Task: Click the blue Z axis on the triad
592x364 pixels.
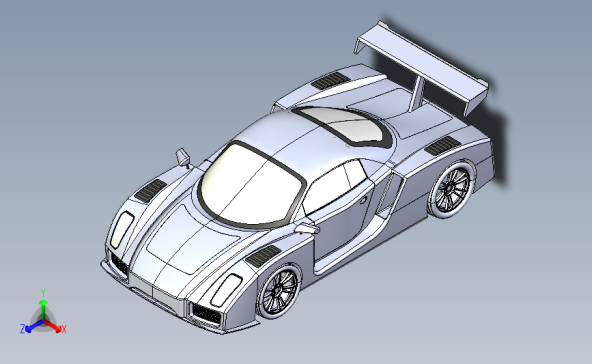Action: tap(34, 326)
